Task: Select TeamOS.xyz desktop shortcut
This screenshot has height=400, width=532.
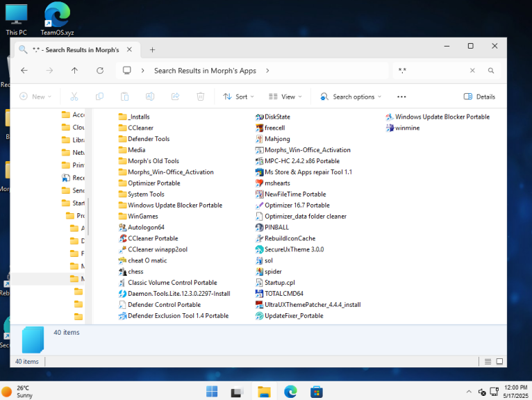Action: pyautogui.click(x=57, y=19)
